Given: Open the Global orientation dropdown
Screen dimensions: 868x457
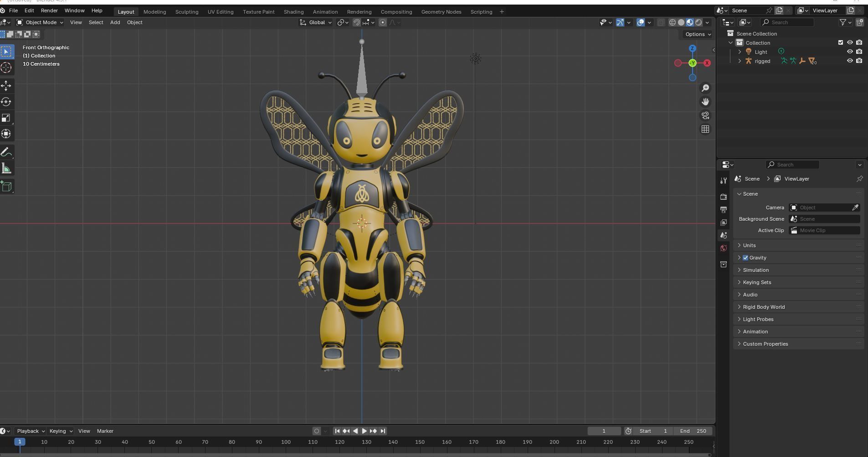Looking at the screenshot, I should point(316,22).
